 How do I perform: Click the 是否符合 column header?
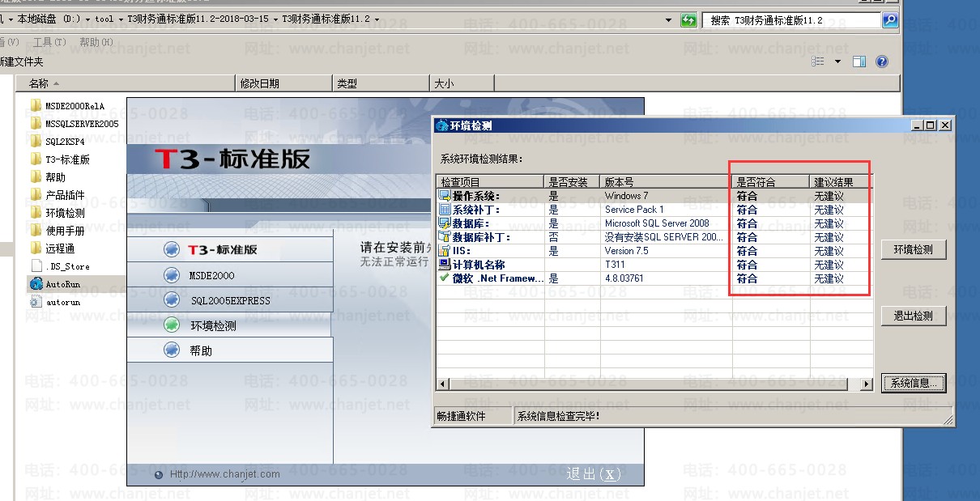(x=771, y=182)
